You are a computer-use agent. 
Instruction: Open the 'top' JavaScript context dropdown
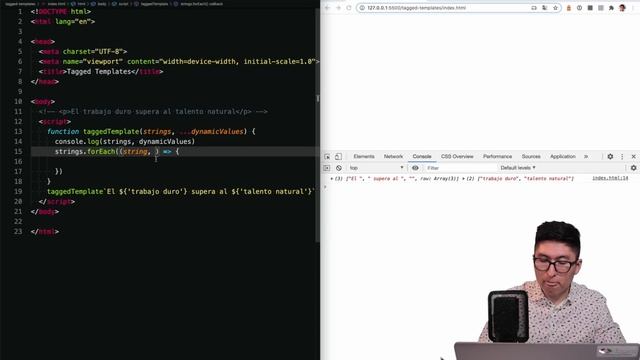[376, 168]
